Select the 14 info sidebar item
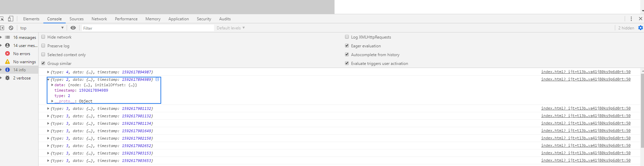Screen dimensions: 644x166 [19, 70]
